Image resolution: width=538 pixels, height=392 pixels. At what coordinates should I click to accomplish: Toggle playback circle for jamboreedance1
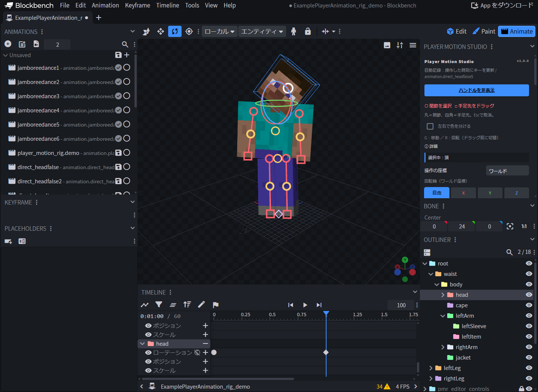(127, 68)
